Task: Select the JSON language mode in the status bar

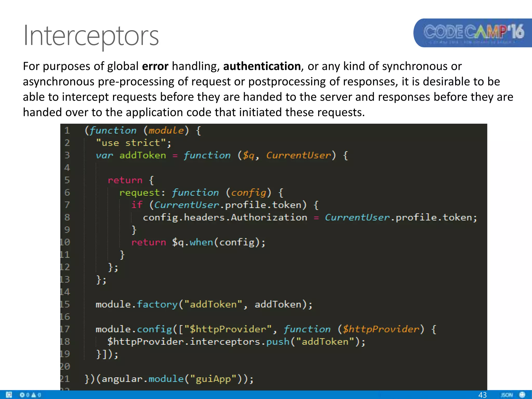Action: point(507,395)
